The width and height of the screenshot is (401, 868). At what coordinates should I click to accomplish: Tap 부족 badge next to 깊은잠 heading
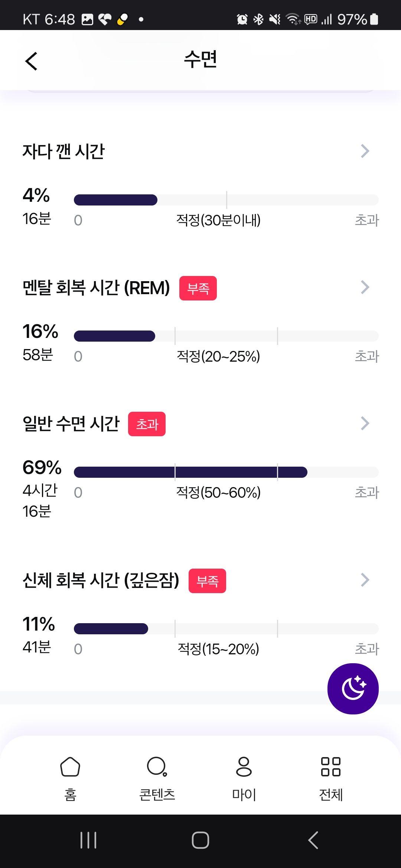click(207, 581)
